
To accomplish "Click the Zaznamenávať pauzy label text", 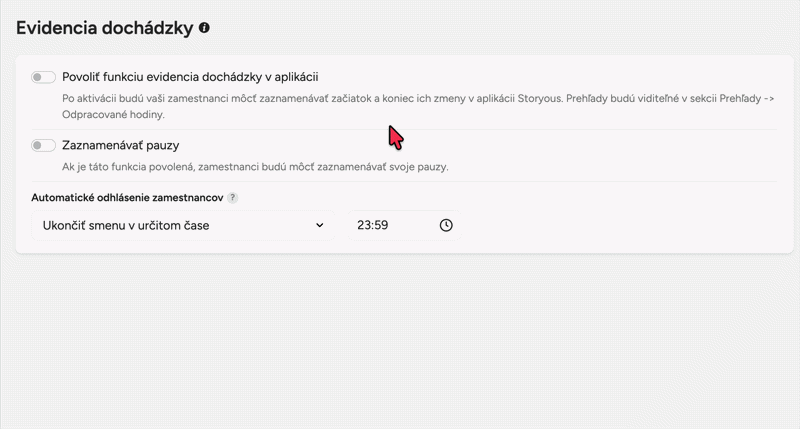I will 120,146.
